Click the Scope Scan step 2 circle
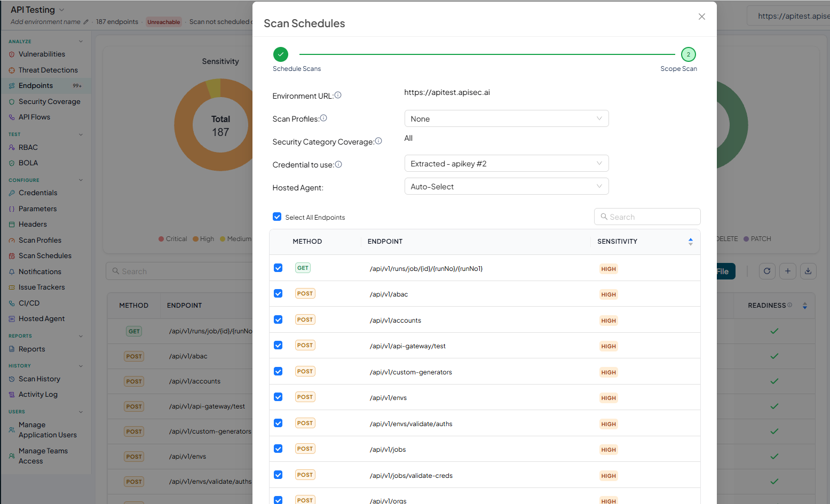This screenshot has width=830, height=504. [689, 54]
